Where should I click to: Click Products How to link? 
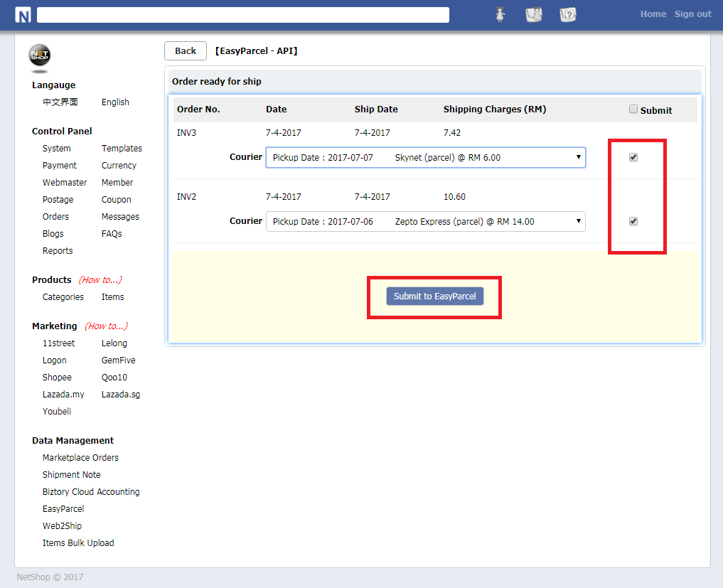(x=100, y=279)
